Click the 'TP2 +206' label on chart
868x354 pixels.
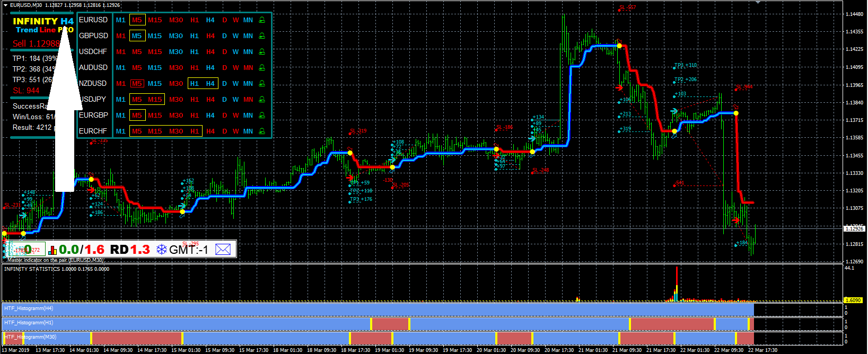pos(686,79)
